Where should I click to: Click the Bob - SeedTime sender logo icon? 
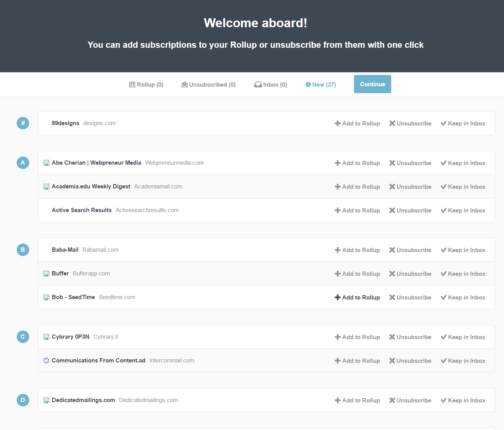[46, 298]
